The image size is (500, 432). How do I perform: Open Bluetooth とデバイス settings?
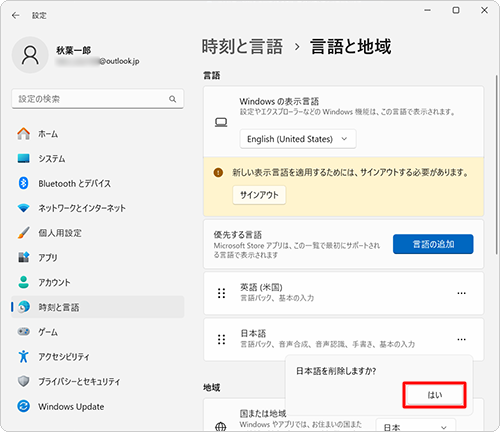[x=97, y=183]
